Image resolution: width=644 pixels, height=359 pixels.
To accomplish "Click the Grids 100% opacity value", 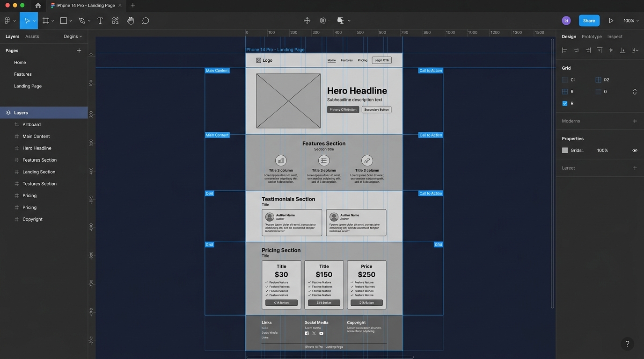I will (602, 151).
